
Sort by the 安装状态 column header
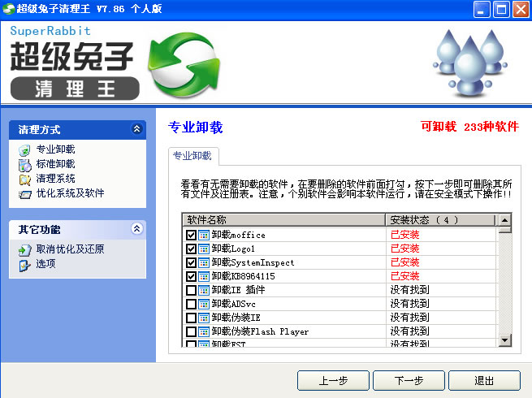tap(440, 220)
